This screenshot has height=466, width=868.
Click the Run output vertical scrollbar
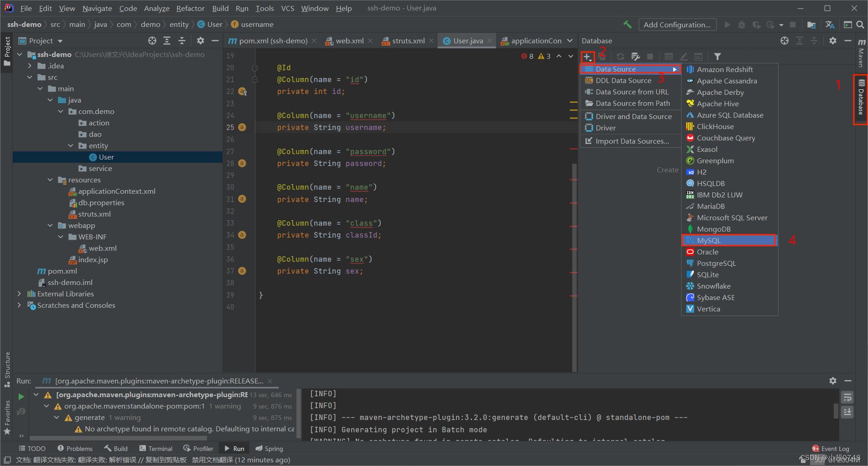click(x=836, y=410)
